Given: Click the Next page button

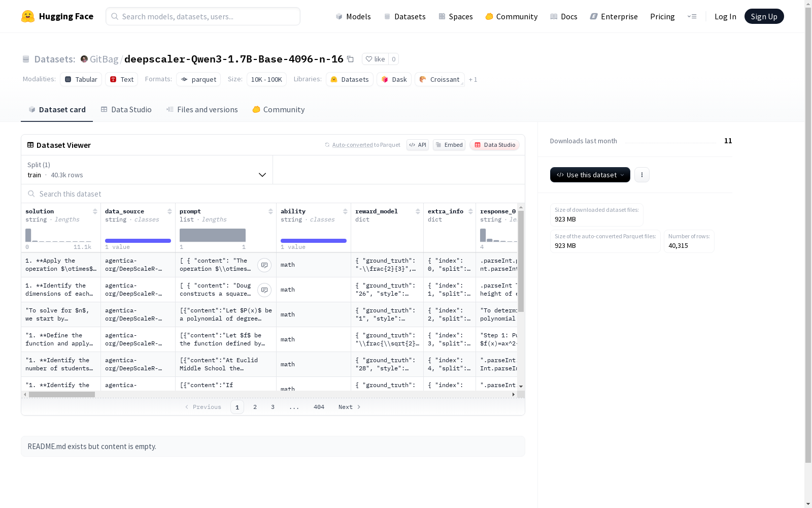Looking at the screenshot, I should [x=350, y=407].
